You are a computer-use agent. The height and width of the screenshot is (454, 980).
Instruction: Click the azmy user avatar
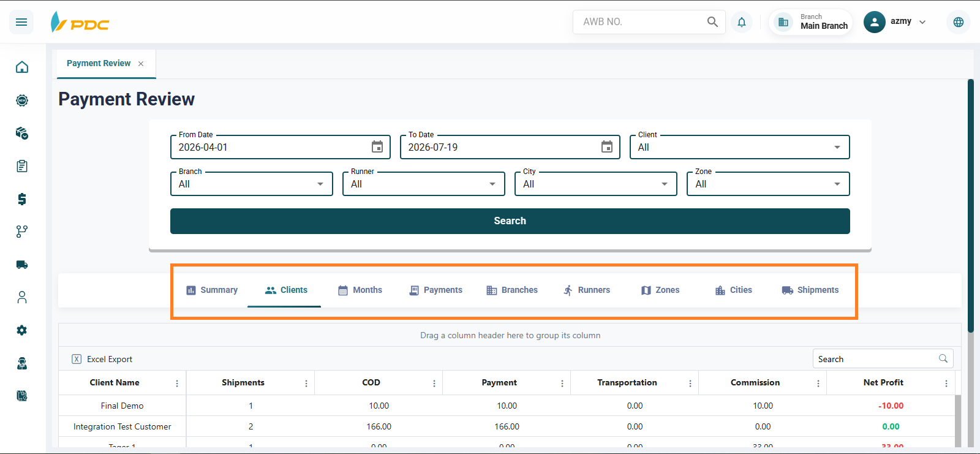875,22
